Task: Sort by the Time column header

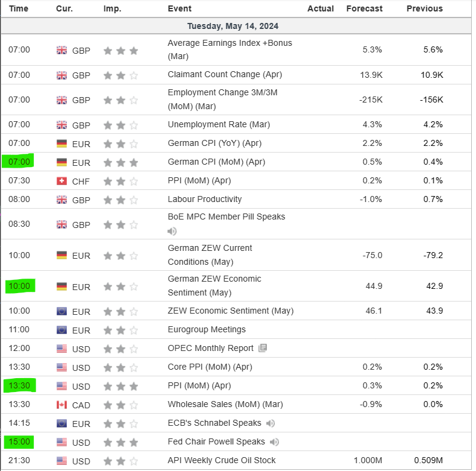Action: (x=19, y=8)
